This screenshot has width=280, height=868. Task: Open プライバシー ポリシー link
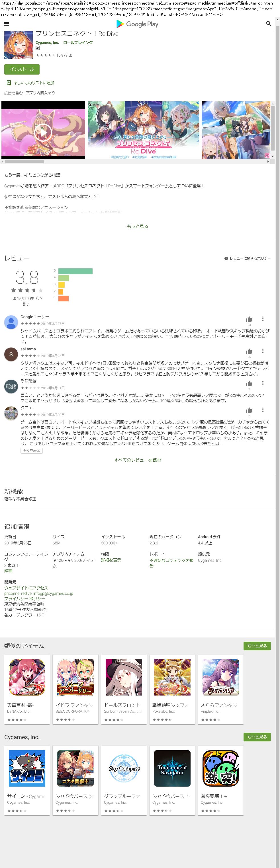pos(24,599)
